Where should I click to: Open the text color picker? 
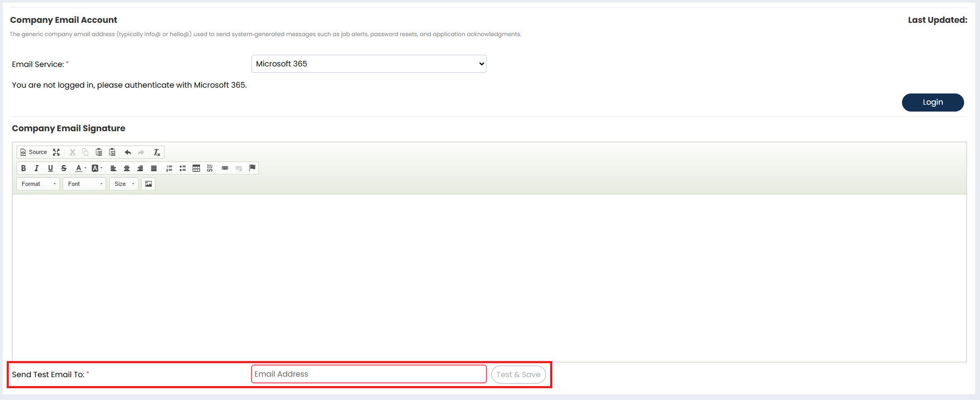coord(81,168)
